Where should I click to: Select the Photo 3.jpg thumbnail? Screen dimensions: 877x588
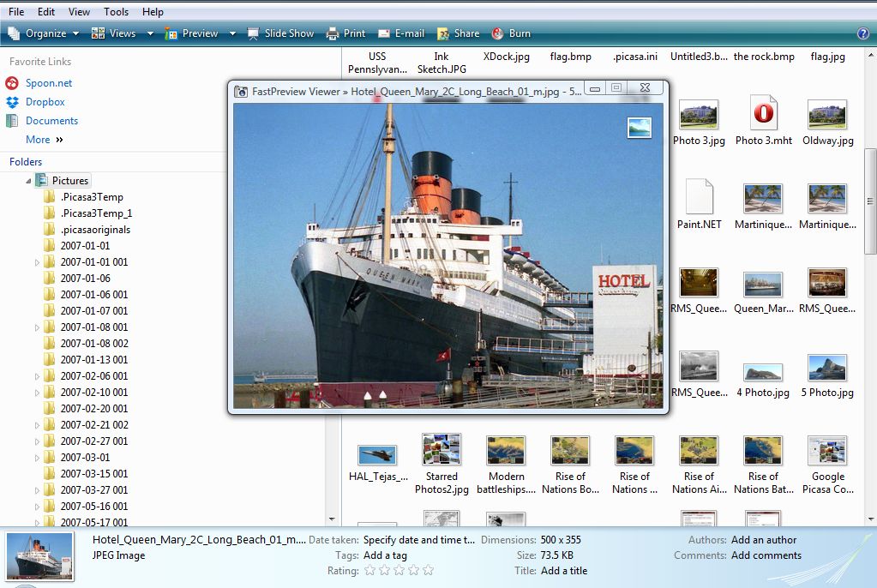tap(699, 114)
